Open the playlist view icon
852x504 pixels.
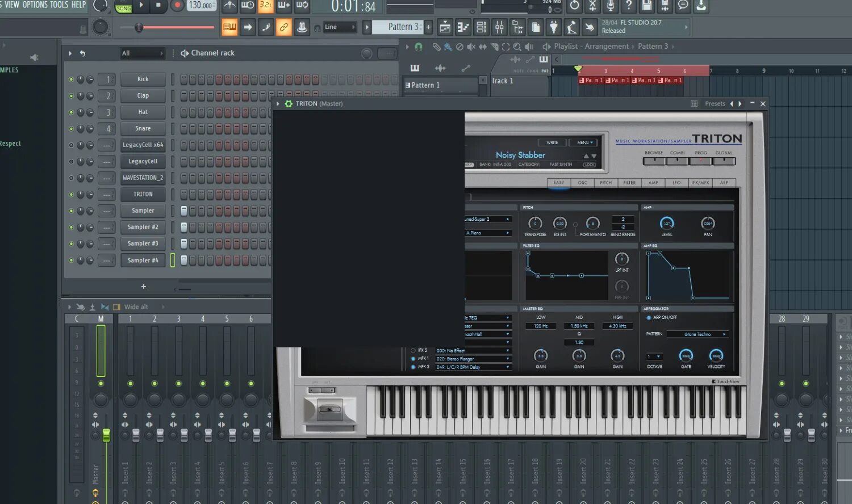point(445,27)
